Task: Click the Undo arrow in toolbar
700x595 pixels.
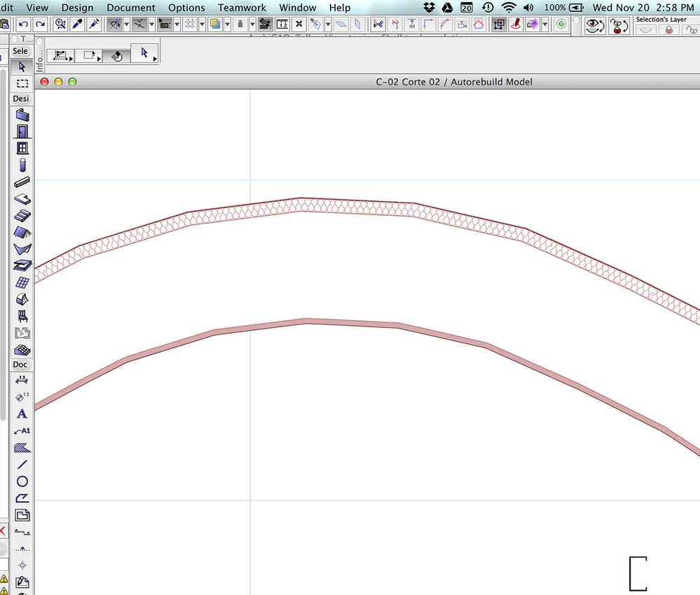Action: pyautogui.click(x=23, y=24)
